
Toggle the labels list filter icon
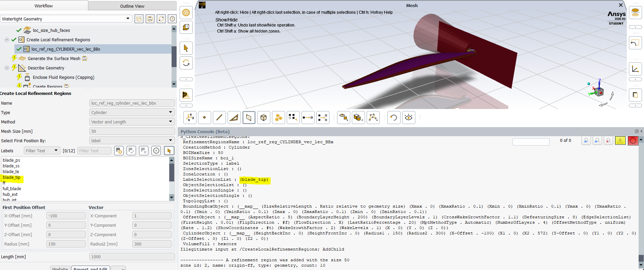[x=119, y=151]
